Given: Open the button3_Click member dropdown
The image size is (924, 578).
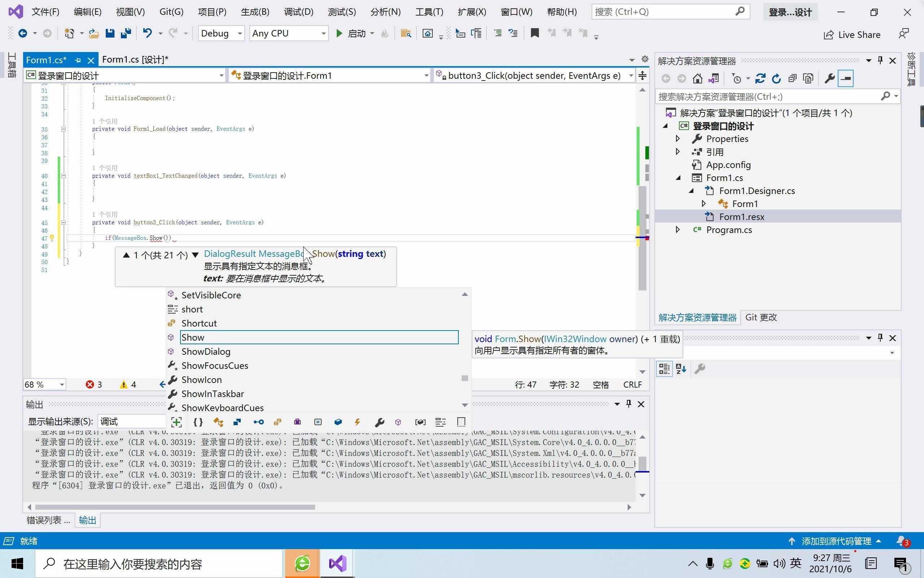Looking at the screenshot, I should (535, 76).
